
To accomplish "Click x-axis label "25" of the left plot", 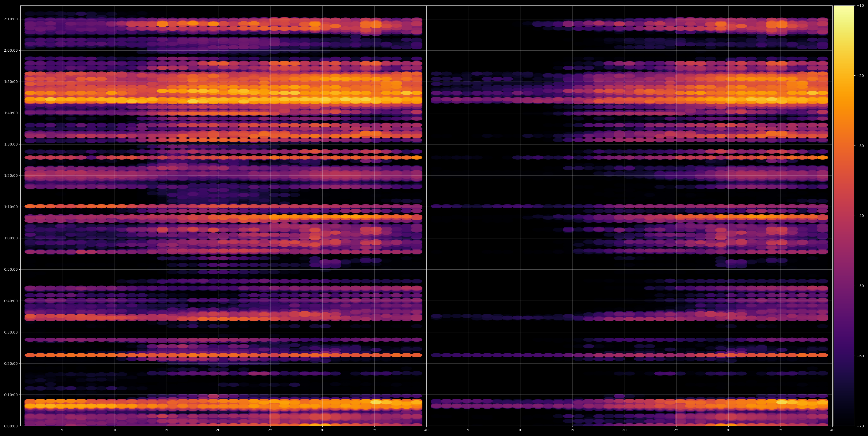I will click(x=270, y=430).
